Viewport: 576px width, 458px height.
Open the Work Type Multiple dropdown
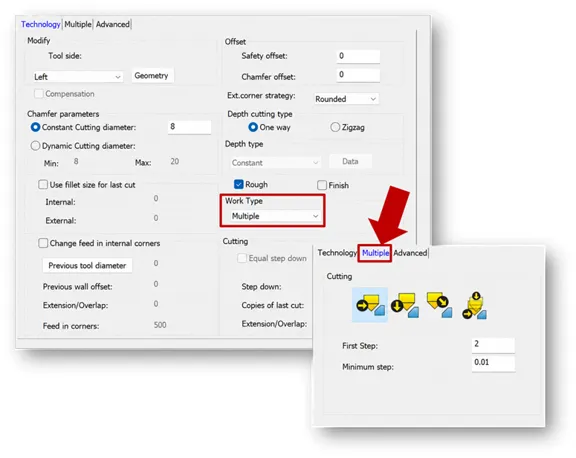click(x=274, y=216)
